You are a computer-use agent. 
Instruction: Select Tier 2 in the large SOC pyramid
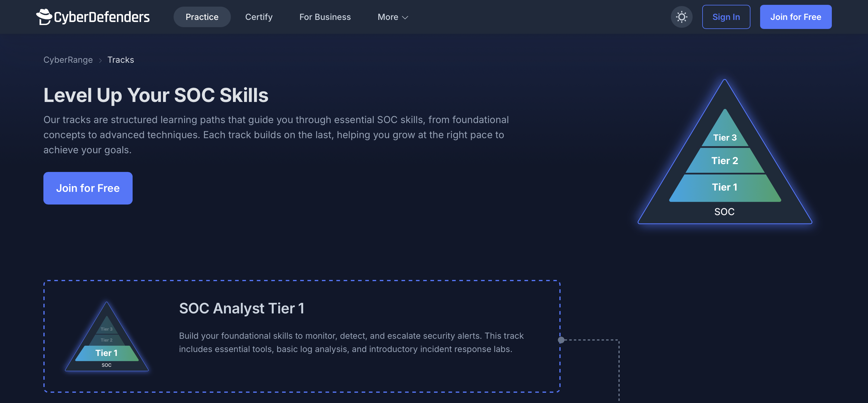(725, 160)
